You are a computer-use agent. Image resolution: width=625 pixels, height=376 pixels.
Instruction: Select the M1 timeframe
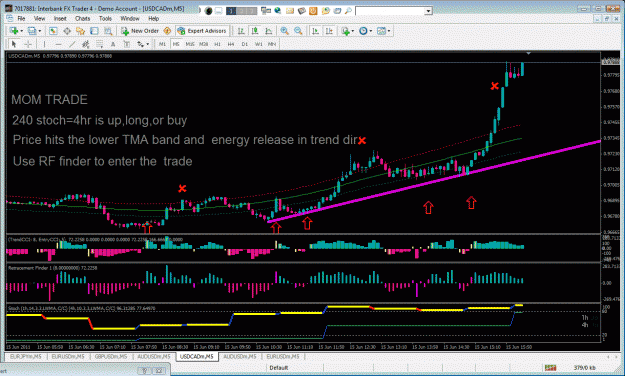[162, 44]
